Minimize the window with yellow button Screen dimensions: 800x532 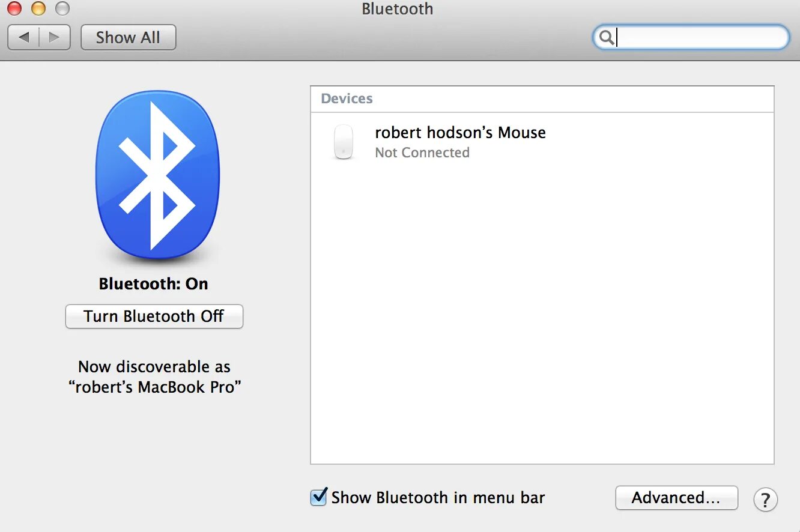coord(38,9)
